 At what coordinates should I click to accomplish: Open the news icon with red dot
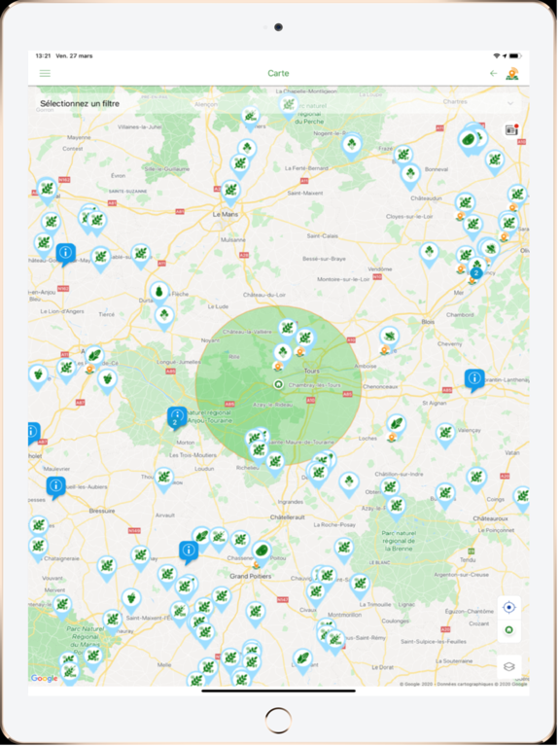click(511, 129)
